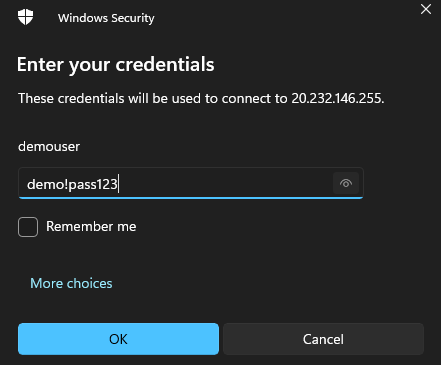Click the Windows Security shield icon

(25, 17)
